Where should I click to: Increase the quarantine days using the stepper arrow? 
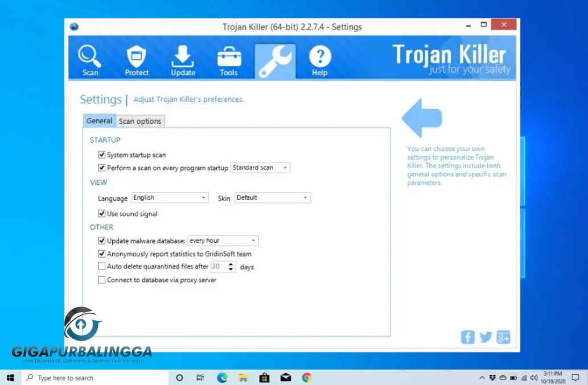coord(232,264)
